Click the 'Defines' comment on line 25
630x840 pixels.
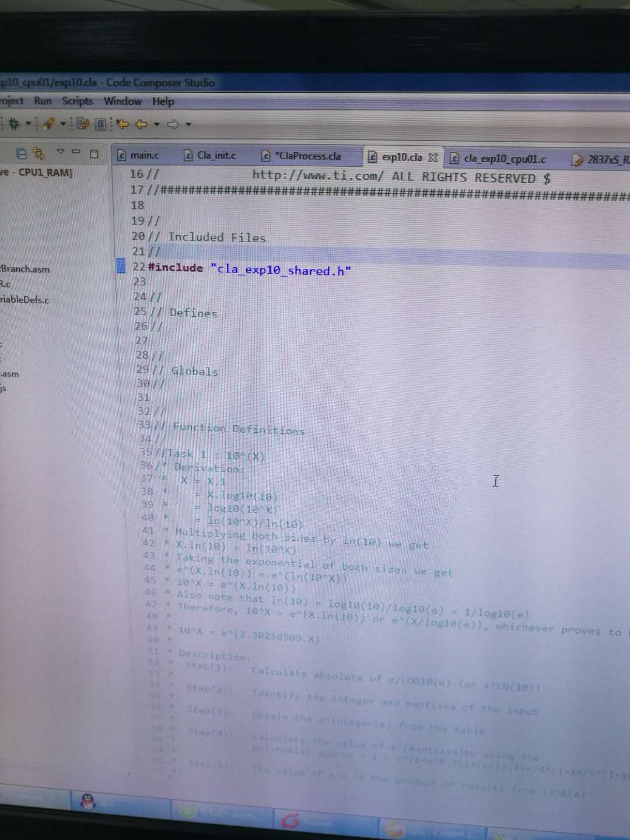pyautogui.click(x=193, y=313)
